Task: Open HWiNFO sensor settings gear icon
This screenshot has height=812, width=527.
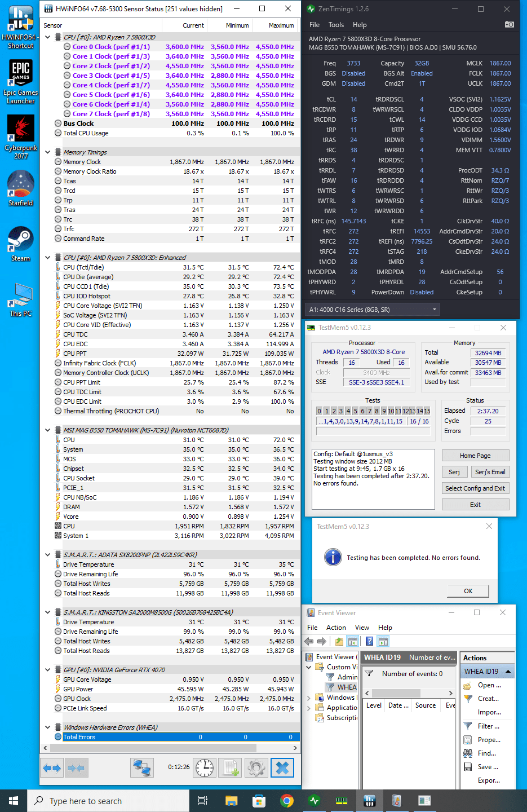Action: tap(256, 768)
